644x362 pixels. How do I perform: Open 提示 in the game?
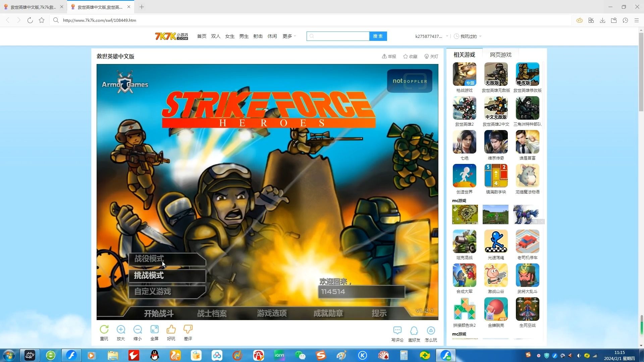(379, 313)
